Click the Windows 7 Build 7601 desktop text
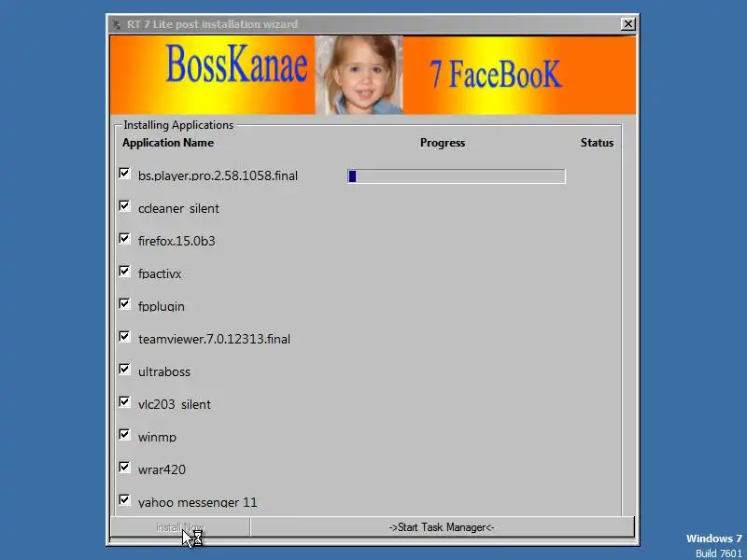 tap(714, 546)
